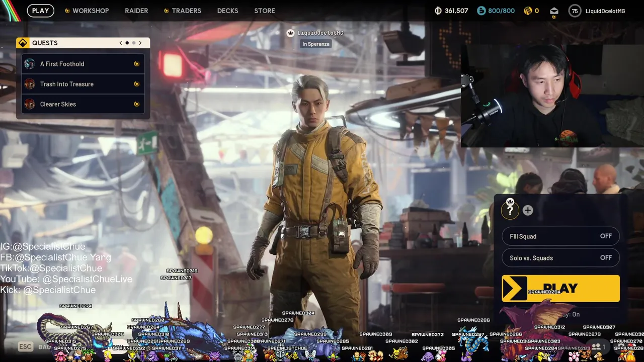The image size is (644, 362).
Task: Add a squad member with plus icon
Action: 528,211
